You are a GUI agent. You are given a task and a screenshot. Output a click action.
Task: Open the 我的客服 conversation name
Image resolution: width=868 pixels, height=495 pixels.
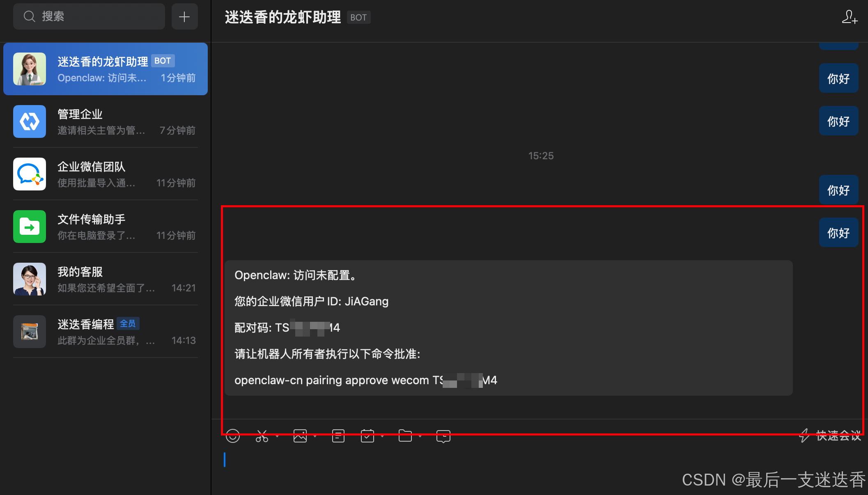point(80,272)
